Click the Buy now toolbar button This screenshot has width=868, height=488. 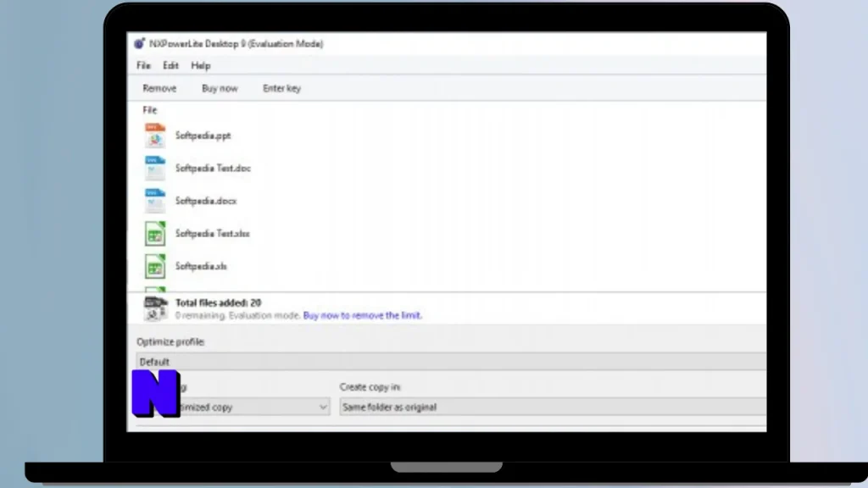click(x=220, y=88)
